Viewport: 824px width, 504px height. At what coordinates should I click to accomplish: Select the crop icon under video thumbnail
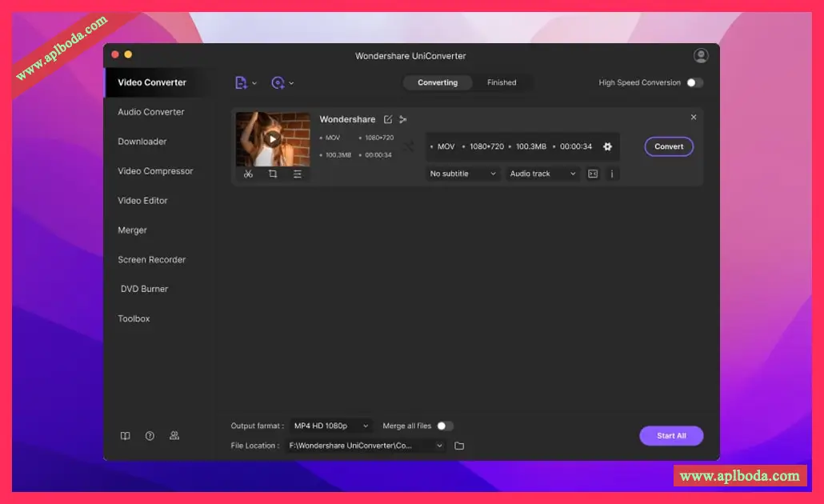click(x=273, y=174)
